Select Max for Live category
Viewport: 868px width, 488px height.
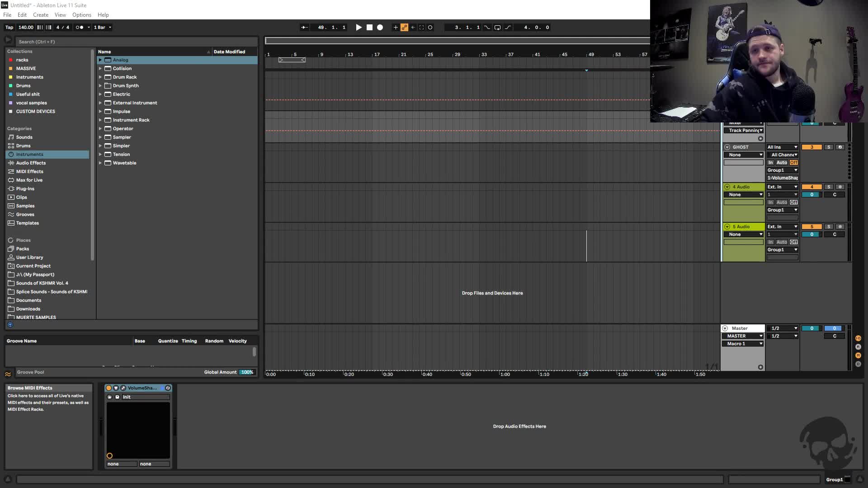[29, 180]
